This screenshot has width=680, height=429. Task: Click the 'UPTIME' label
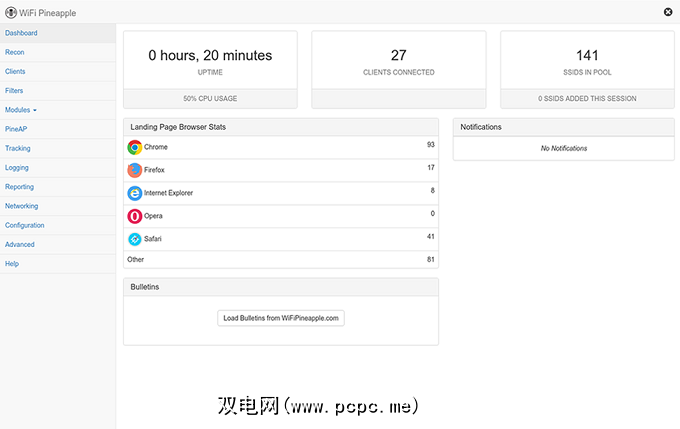tap(210, 72)
